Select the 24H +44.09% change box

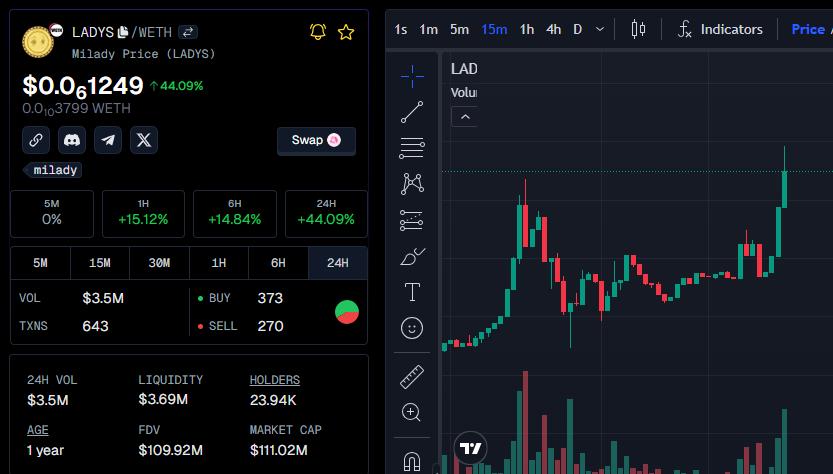(x=326, y=214)
